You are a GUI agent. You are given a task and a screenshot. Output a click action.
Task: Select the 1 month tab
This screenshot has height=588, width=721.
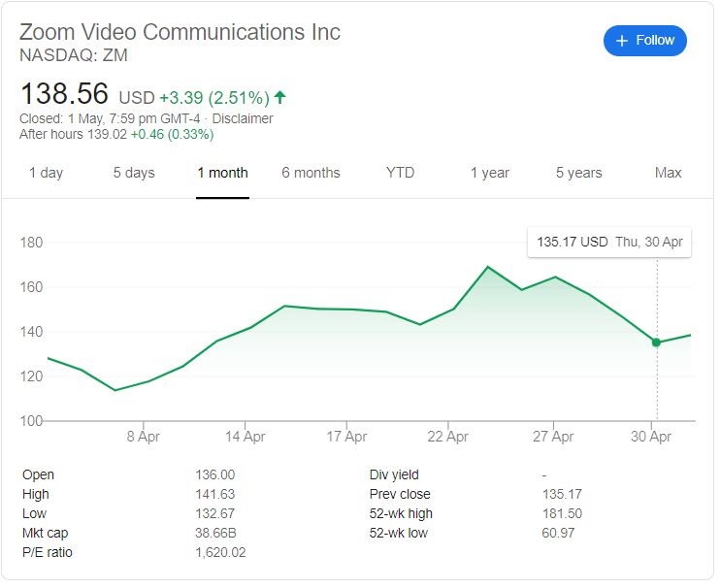222,173
